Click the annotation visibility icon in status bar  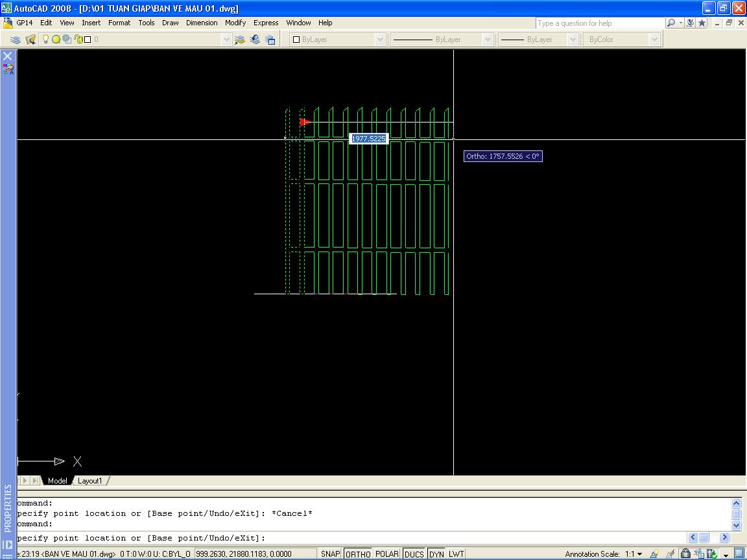654,554
